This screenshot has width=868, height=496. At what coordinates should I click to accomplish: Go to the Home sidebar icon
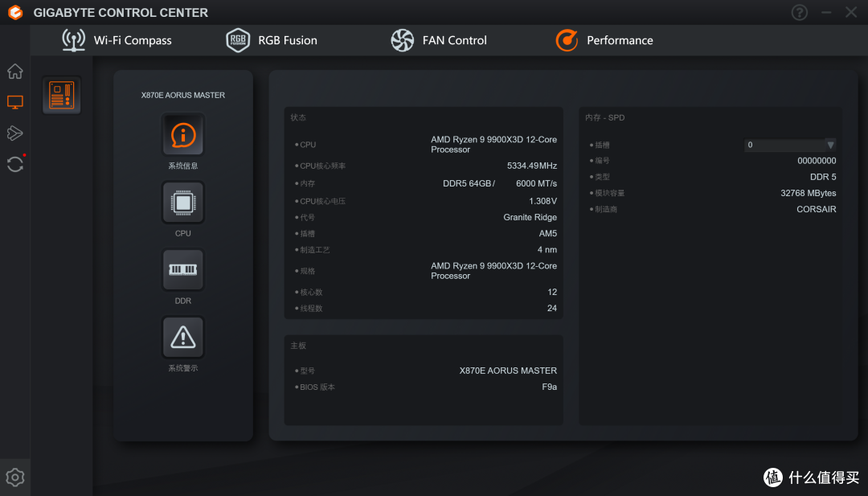coord(15,72)
